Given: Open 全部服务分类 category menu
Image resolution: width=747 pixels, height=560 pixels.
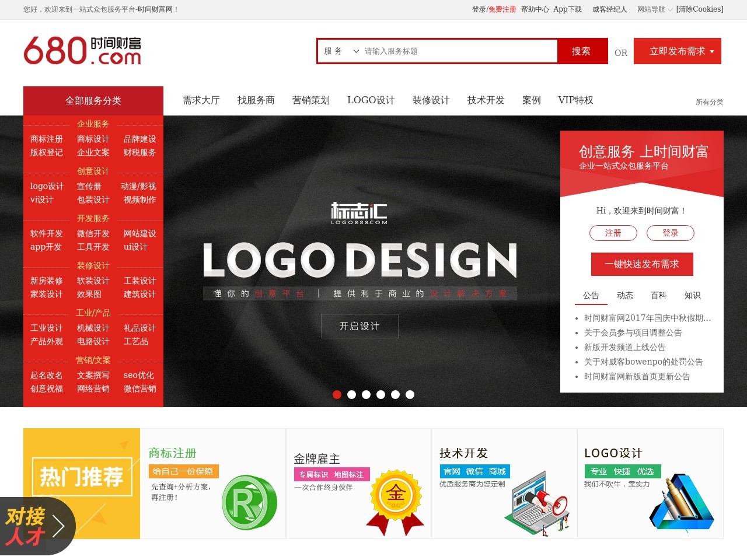Looking at the screenshot, I should [x=93, y=101].
